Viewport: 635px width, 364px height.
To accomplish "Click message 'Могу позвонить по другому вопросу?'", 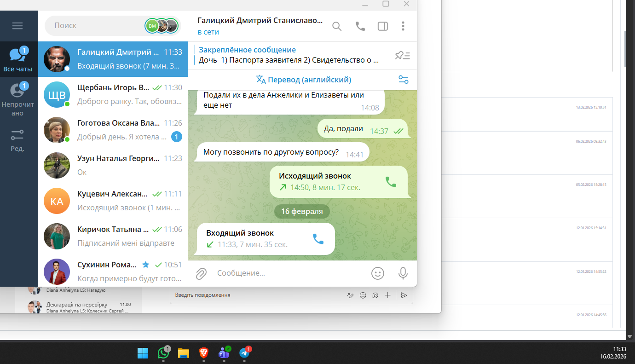I will pos(282,152).
